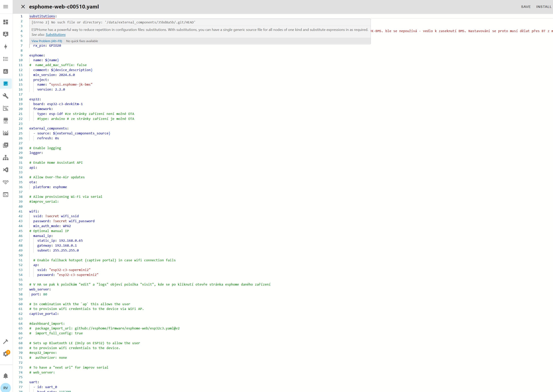Click View Problem in error tooltip
The height and width of the screenshot is (392, 553).
(x=47, y=41)
